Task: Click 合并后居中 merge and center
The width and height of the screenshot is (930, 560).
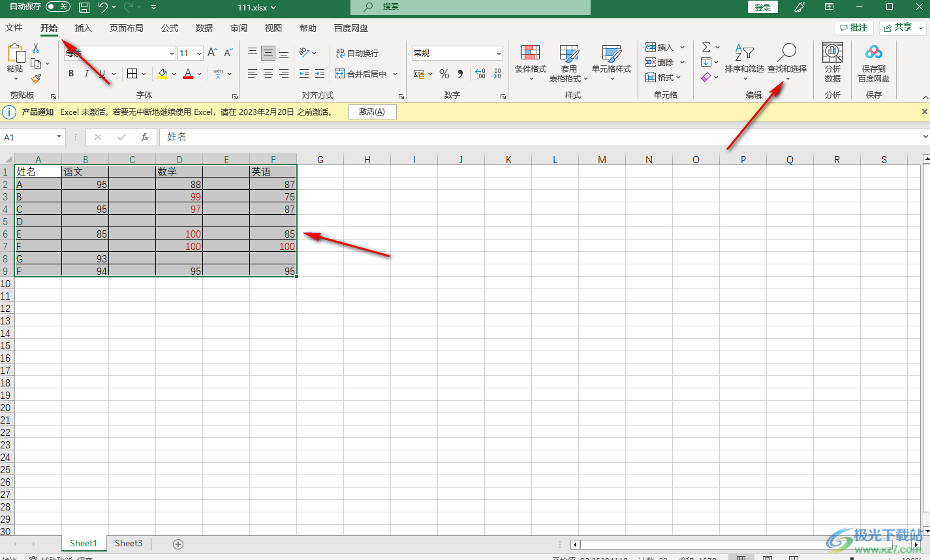Action: tap(361, 74)
